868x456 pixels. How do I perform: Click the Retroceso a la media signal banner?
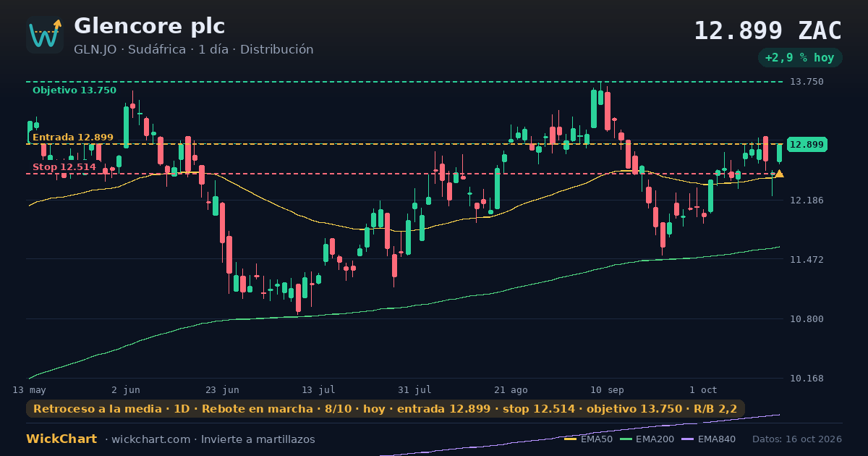click(386, 409)
